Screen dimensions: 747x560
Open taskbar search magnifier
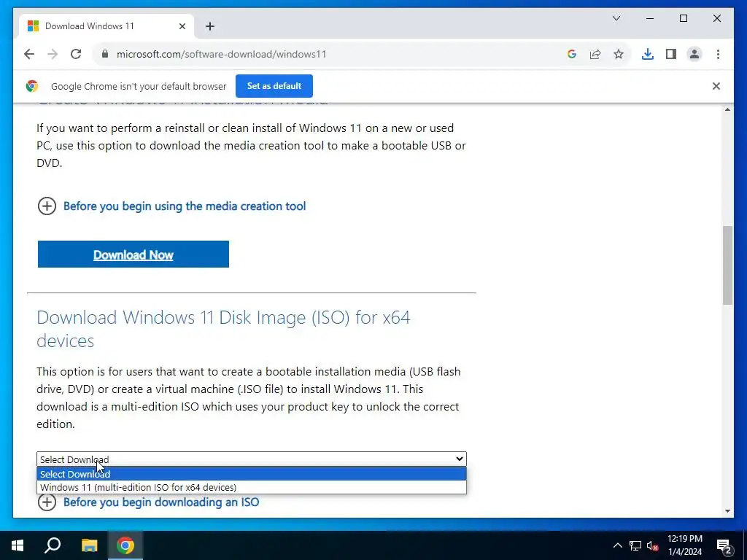53,545
